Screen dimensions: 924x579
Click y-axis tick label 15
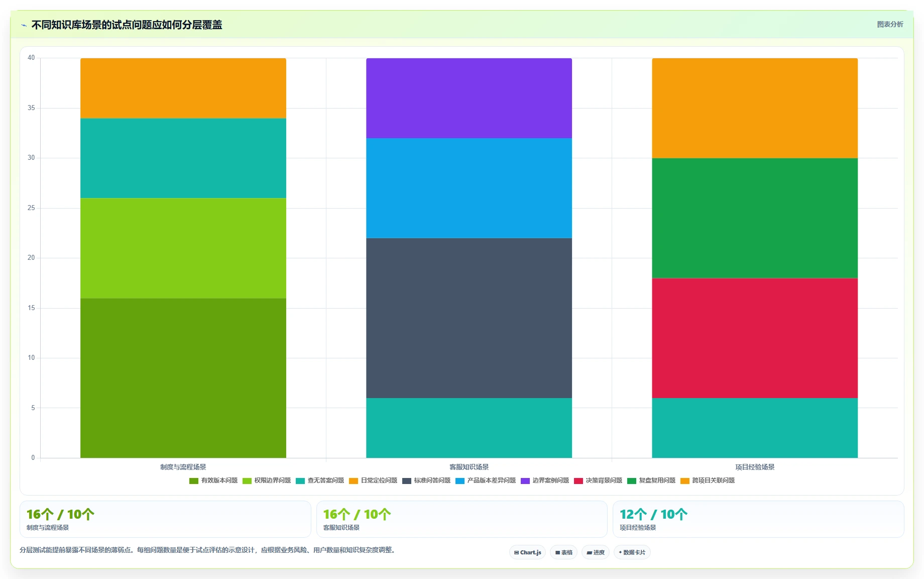coord(31,308)
